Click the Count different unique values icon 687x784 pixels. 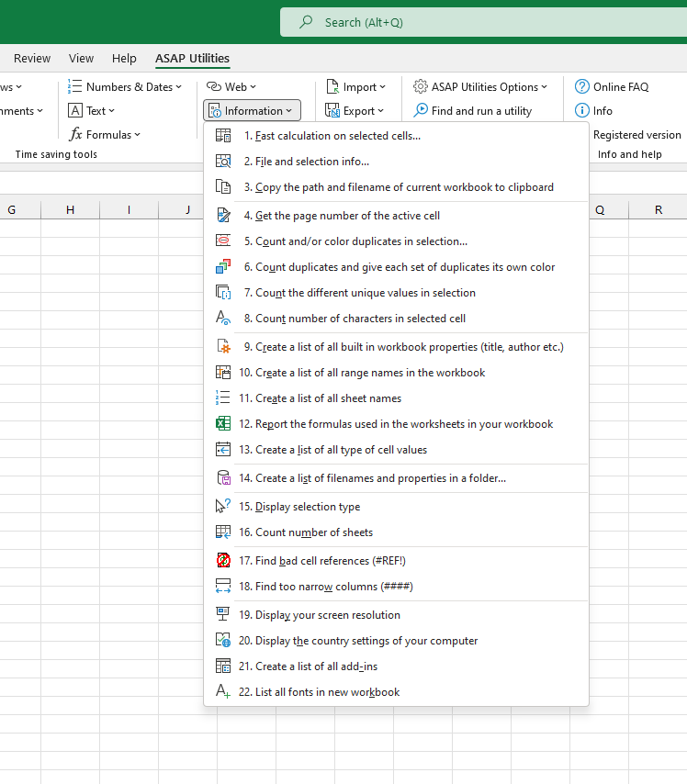(223, 293)
